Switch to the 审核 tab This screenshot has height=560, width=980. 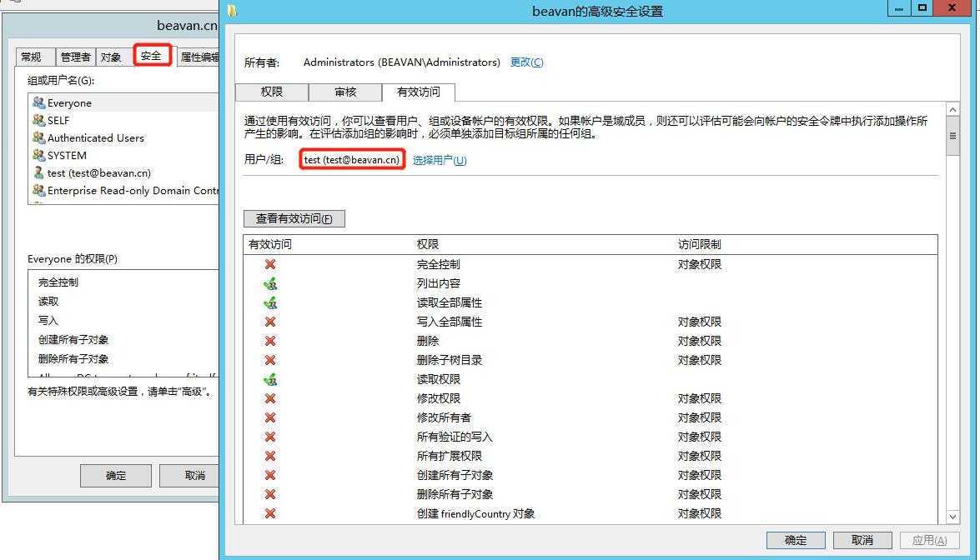tap(345, 92)
